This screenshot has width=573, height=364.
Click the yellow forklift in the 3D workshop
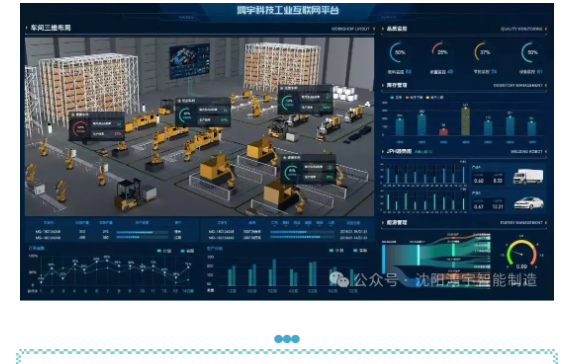[x=129, y=194]
